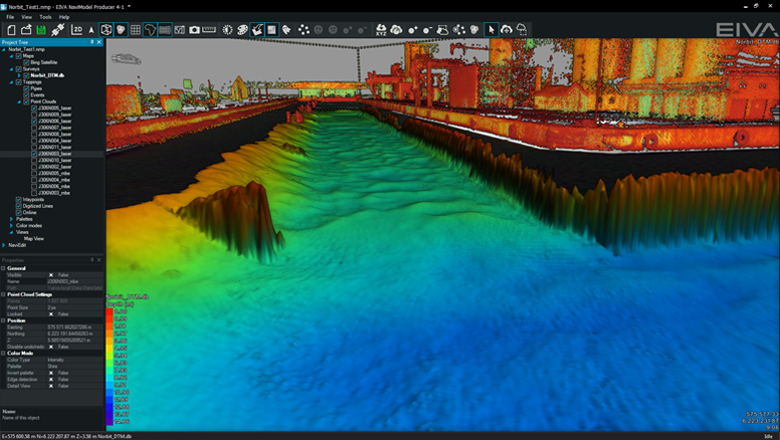The image size is (780, 440).
Task: Take a screenshot with the camera icon
Action: (195, 30)
